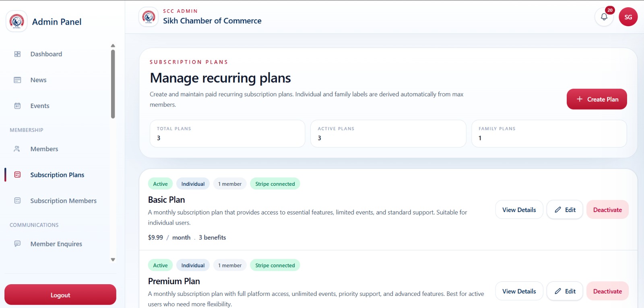The image size is (644, 308).
Task: Click '1 member' badge on Basic Plan
Action: (x=230, y=184)
